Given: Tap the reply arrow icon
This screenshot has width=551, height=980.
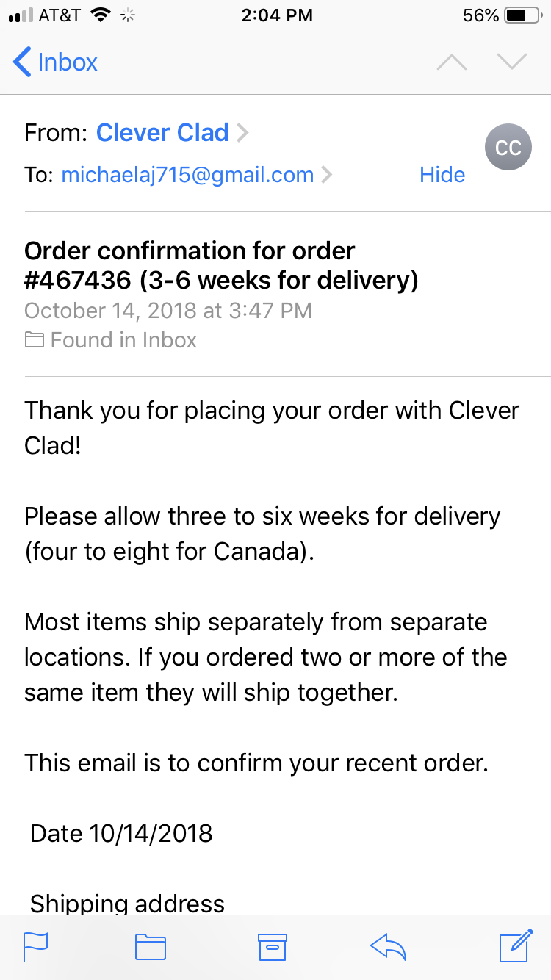Looking at the screenshot, I should 389,947.
